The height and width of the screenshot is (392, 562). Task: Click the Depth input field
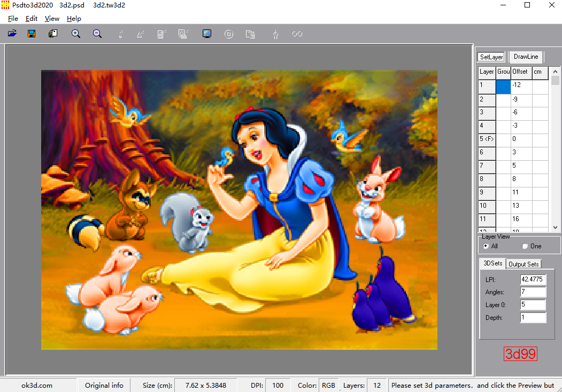coord(533,317)
